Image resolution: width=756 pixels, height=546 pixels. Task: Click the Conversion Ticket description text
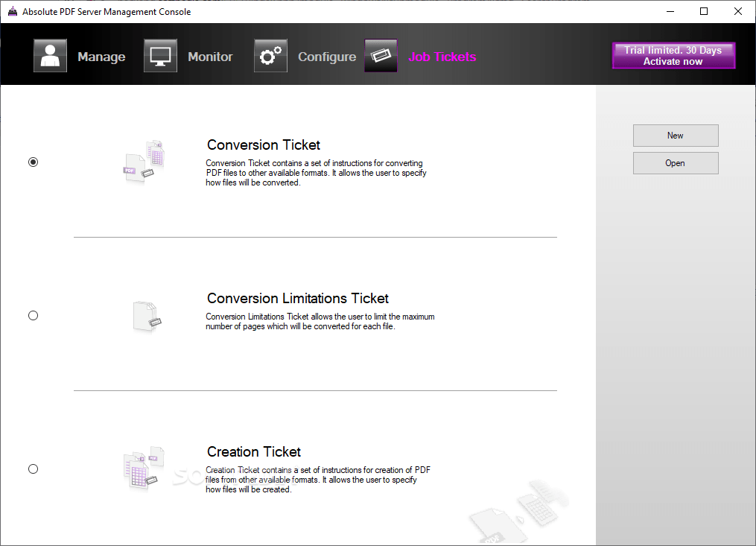tap(317, 173)
